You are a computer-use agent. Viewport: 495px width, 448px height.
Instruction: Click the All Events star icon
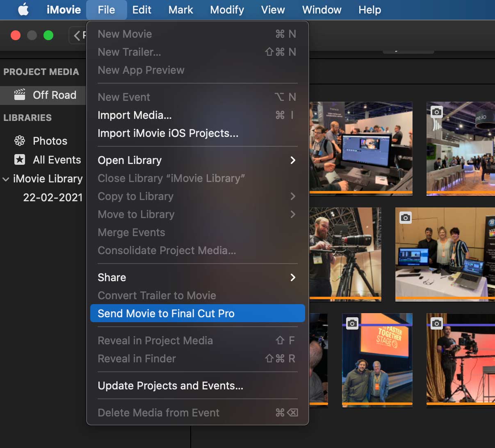[x=20, y=159]
